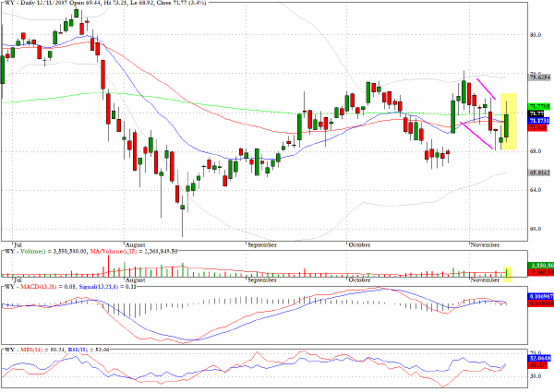Select the gray 65.8142 lower band tag
This screenshot has width=554, height=392.
(539, 172)
